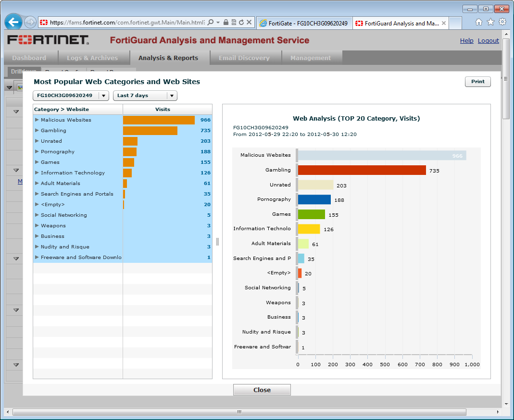Click the browser forward arrow
Viewport: 514px width, 420px height.
click(x=30, y=22)
